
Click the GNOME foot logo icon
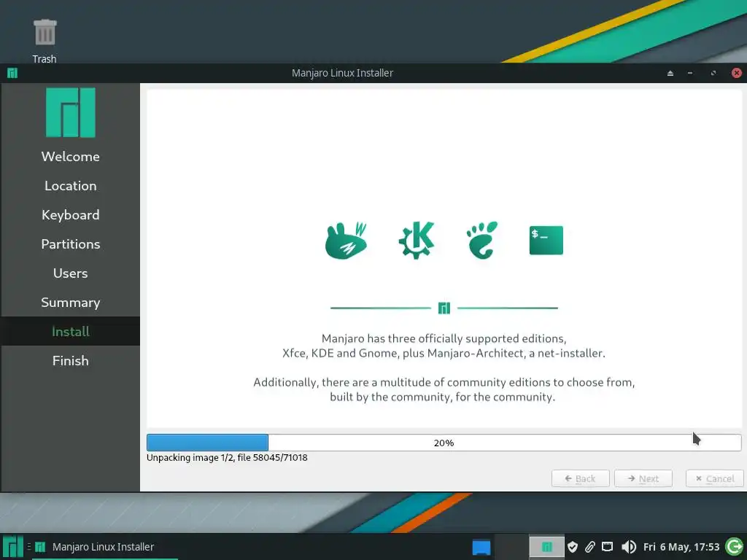(482, 240)
